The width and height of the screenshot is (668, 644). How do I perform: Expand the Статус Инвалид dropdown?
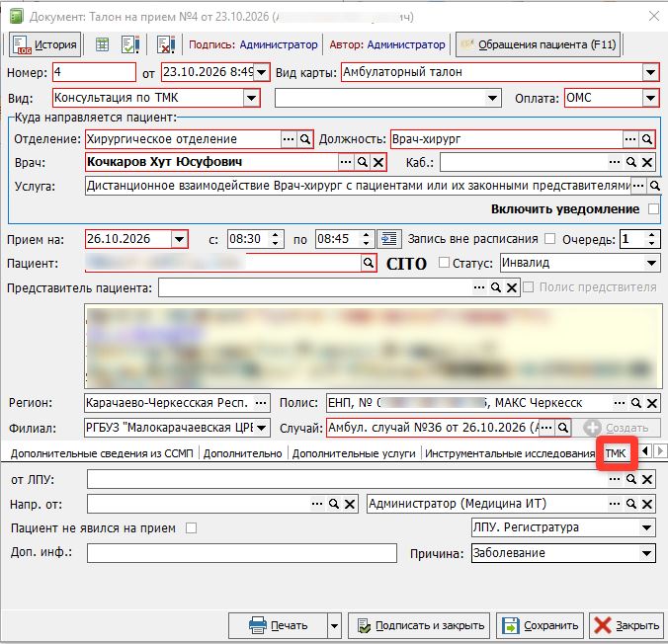point(651,263)
